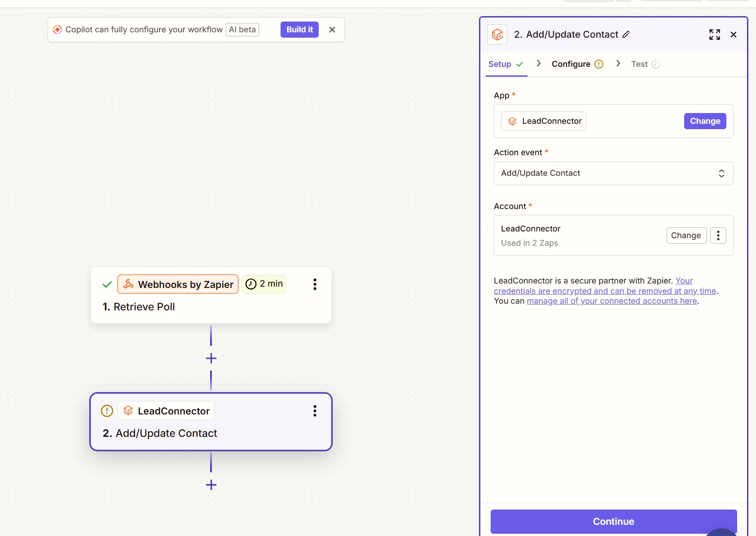Click the LeadConnector account name text
This screenshot has height=536, width=756.
pos(531,229)
